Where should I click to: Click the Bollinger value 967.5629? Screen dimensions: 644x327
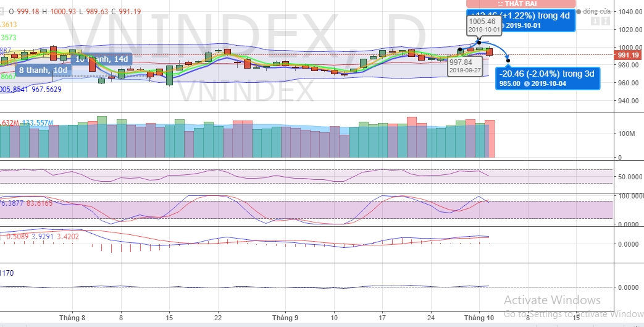pyautogui.click(x=46, y=89)
